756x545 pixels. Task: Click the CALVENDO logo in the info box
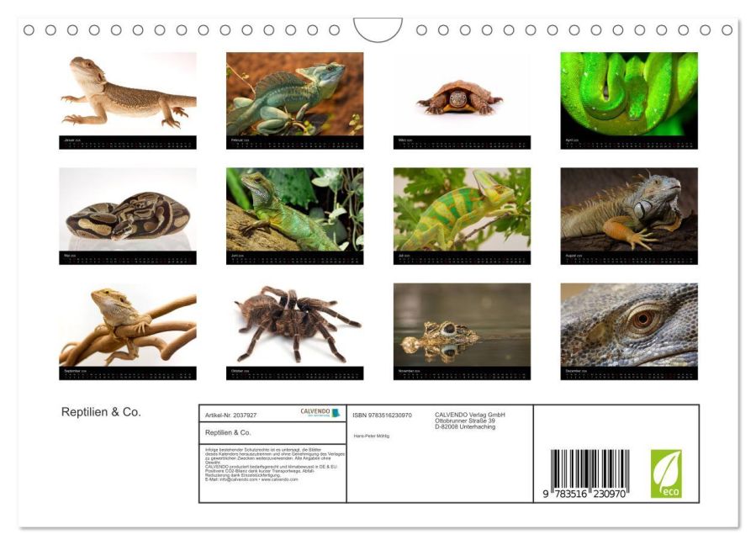(x=320, y=413)
